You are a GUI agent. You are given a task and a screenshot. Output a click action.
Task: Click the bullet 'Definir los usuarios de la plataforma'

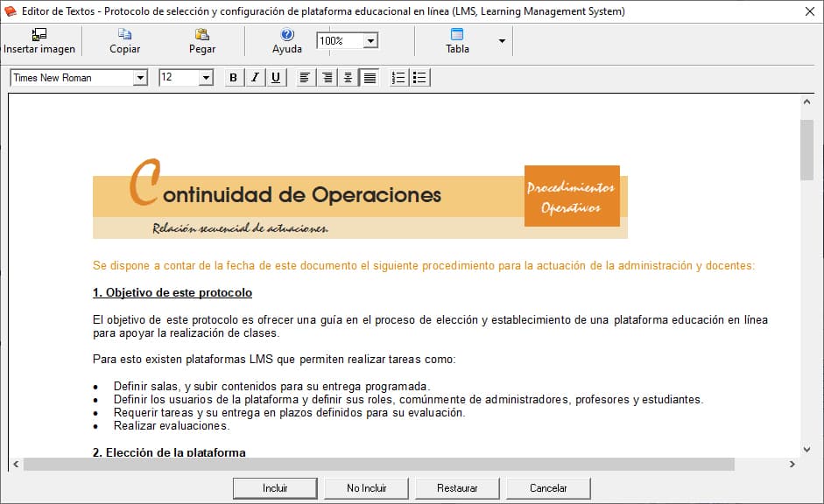pyautogui.click(x=408, y=400)
